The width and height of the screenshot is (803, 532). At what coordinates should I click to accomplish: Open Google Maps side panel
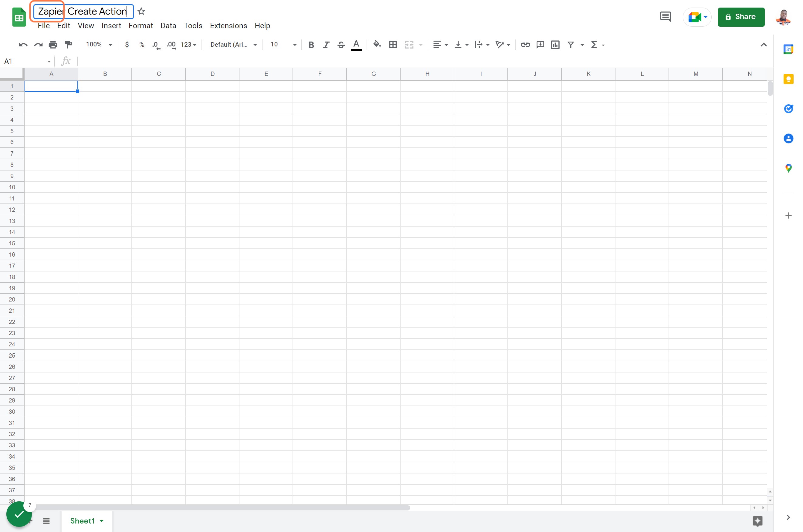(788, 168)
